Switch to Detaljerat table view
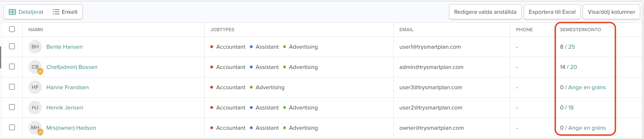Screen dimensions: 644x139 click(x=26, y=12)
